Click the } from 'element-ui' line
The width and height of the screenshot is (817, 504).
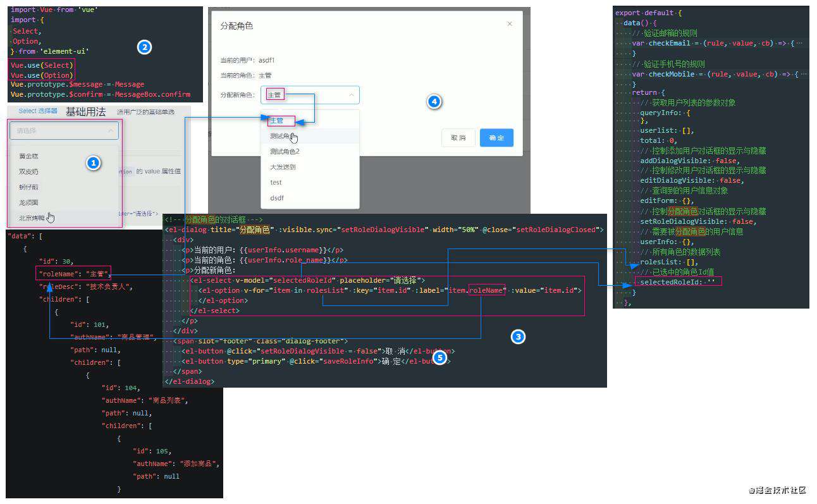coord(50,51)
